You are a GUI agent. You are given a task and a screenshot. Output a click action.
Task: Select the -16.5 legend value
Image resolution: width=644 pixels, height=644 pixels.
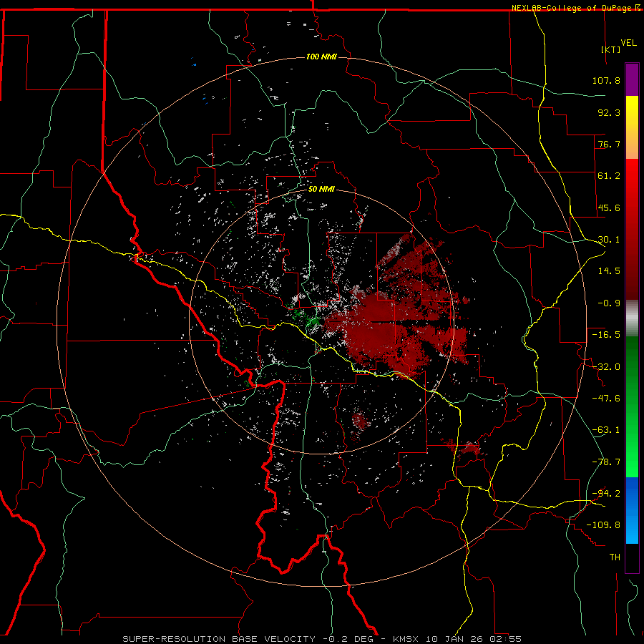606,335
